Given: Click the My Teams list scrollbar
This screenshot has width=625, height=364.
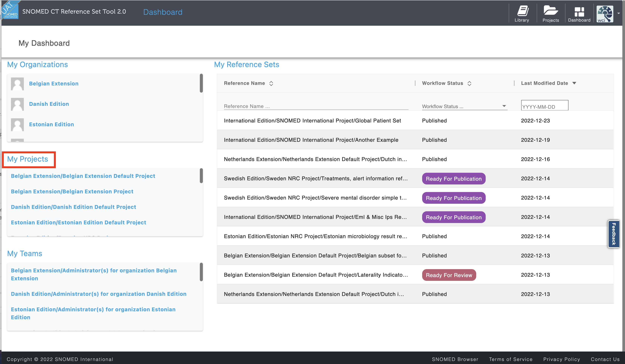Looking at the screenshot, I should 201,272.
